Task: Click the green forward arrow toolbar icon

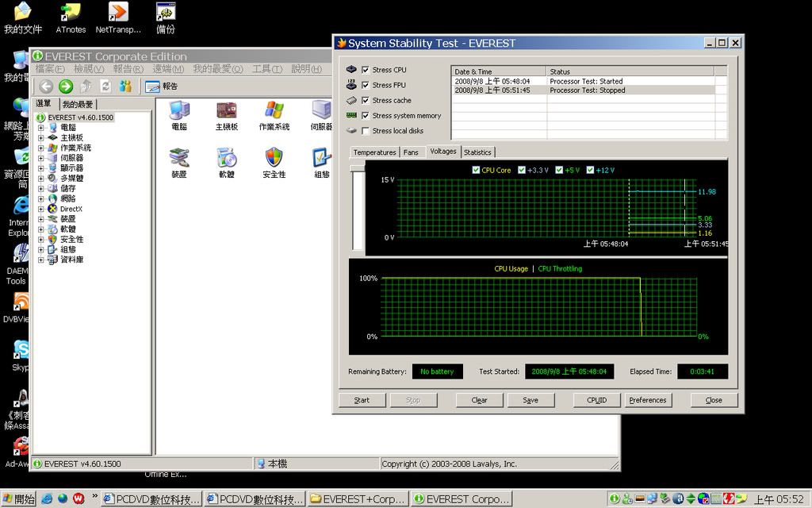Action: point(66,87)
